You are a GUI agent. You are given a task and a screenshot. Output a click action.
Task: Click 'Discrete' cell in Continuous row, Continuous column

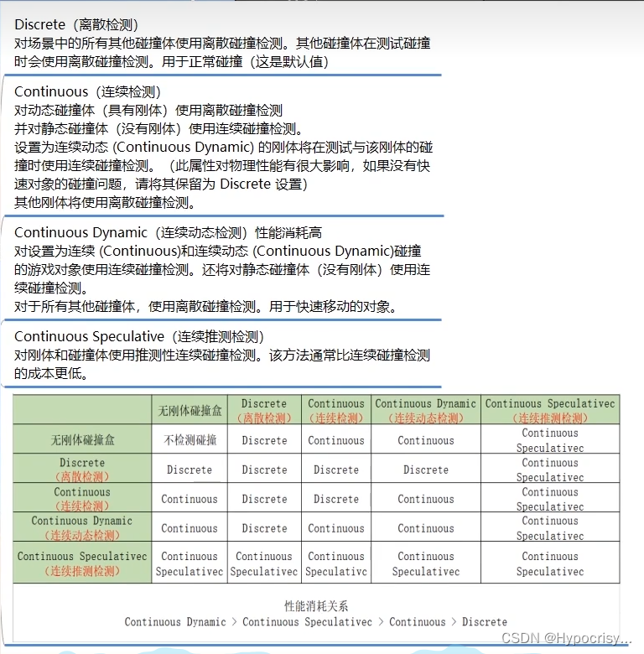tap(336, 499)
